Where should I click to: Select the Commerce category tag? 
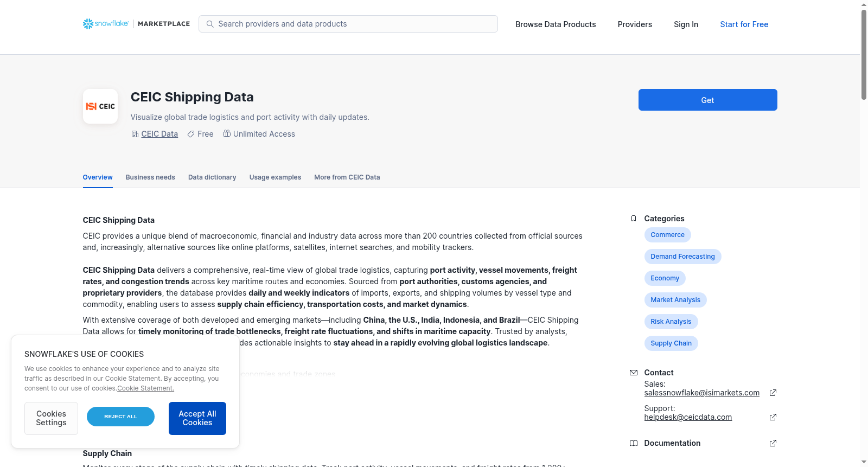(667, 235)
